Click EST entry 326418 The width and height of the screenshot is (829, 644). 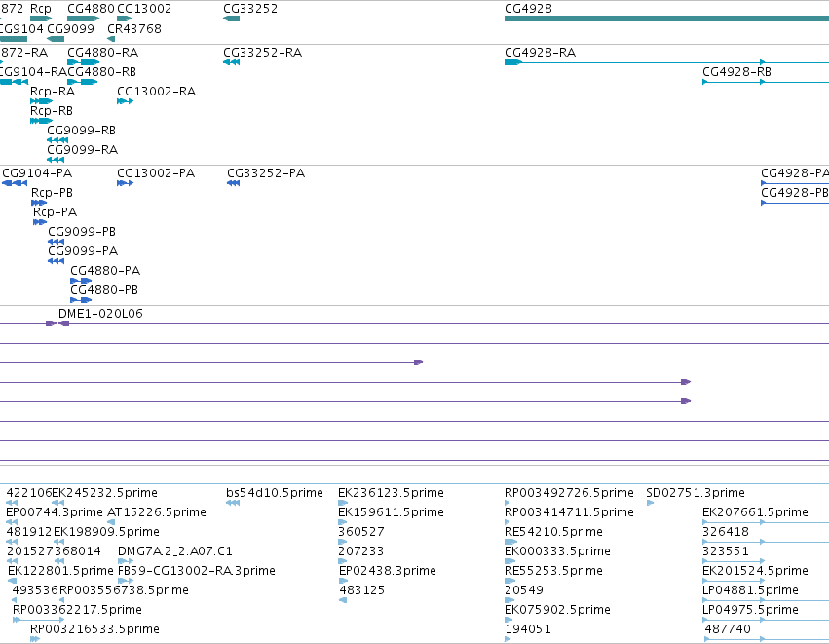click(x=726, y=532)
